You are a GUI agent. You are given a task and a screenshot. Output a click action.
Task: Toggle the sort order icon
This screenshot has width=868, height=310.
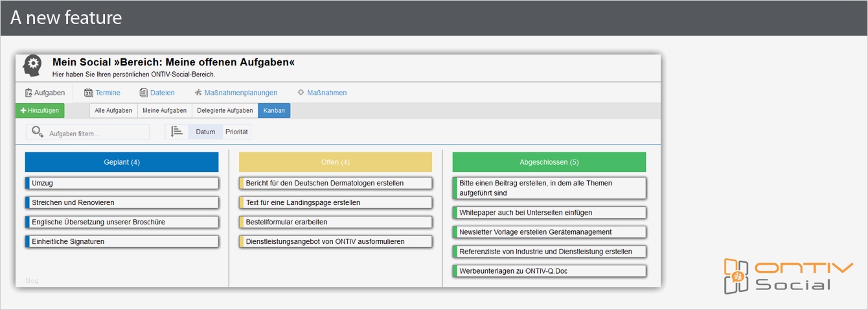(x=177, y=132)
